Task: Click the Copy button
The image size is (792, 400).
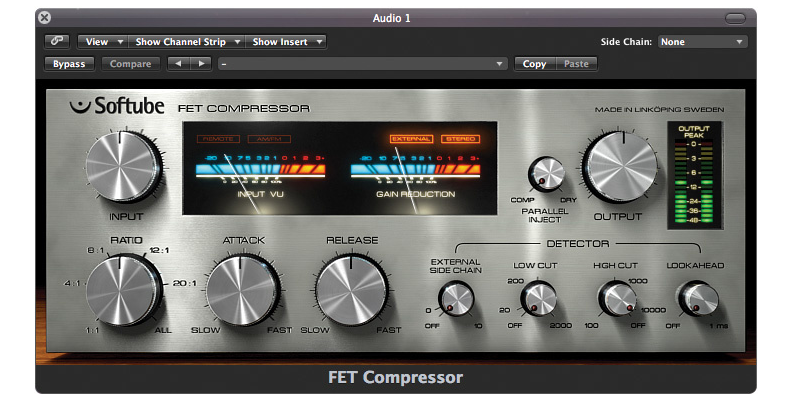Action: pos(534,64)
